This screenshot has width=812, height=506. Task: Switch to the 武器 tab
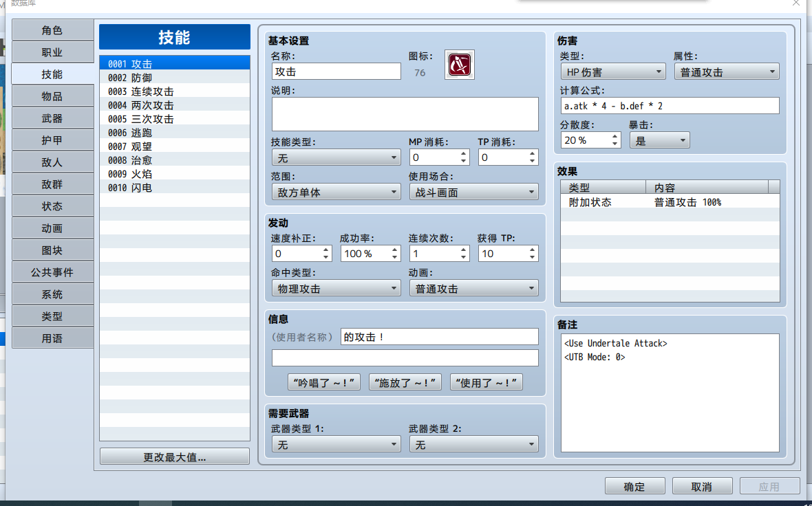click(x=52, y=118)
